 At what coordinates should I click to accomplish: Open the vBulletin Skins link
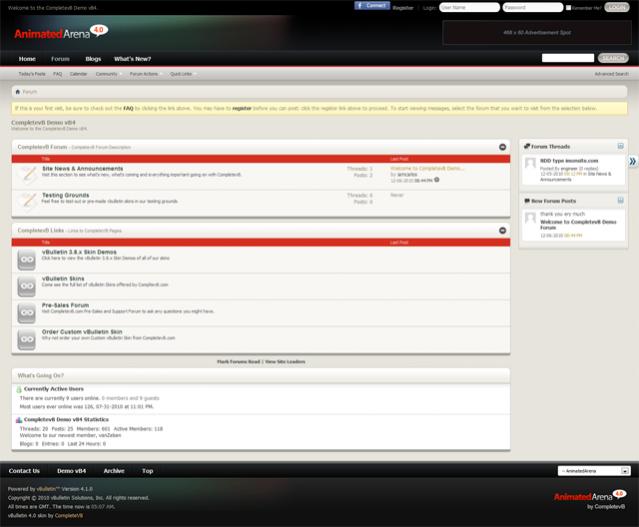pos(63,278)
